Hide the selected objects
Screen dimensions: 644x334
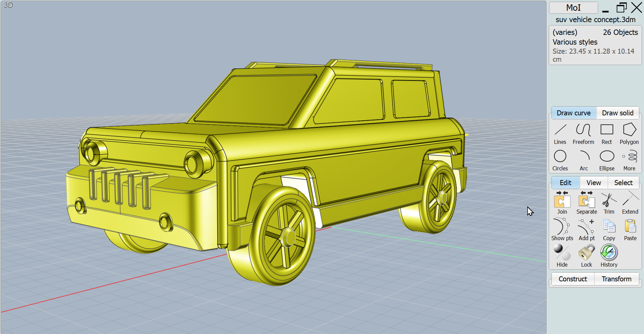tap(562, 256)
